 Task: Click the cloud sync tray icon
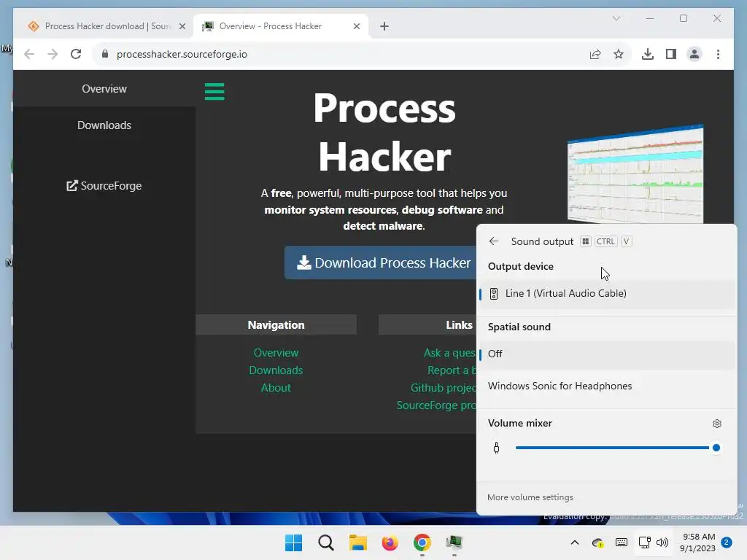pos(598,542)
